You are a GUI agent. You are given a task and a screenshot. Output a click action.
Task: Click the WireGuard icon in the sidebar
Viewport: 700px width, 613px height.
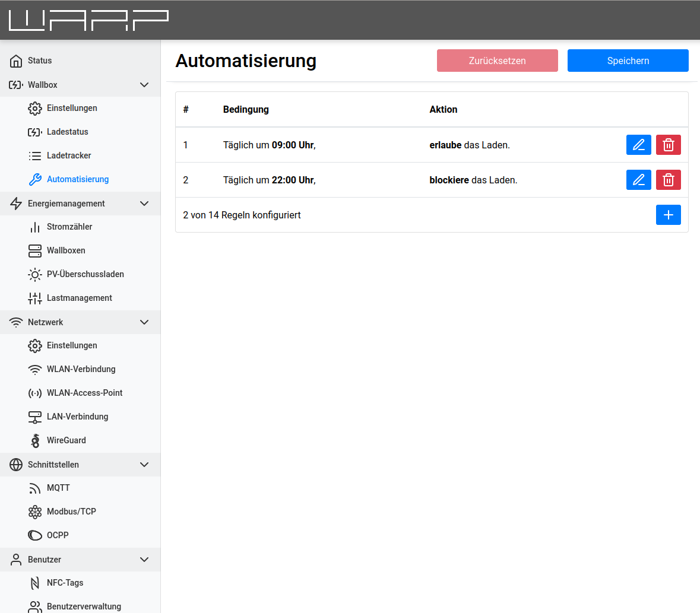pyautogui.click(x=35, y=440)
